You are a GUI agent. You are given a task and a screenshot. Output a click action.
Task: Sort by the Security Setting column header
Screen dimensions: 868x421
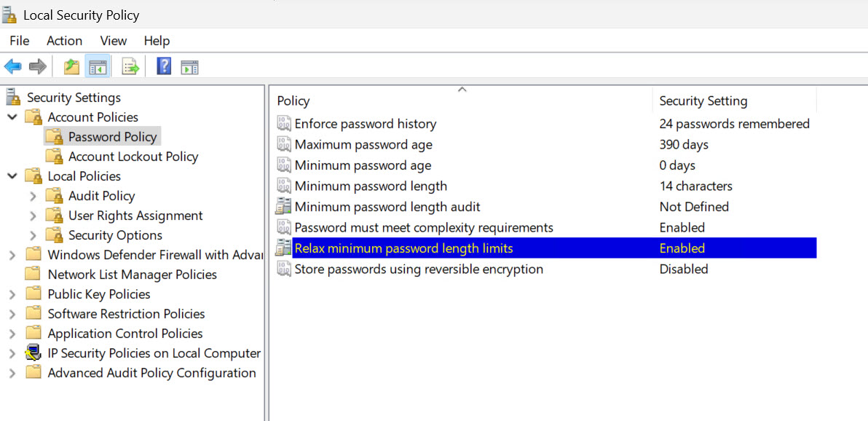click(735, 101)
